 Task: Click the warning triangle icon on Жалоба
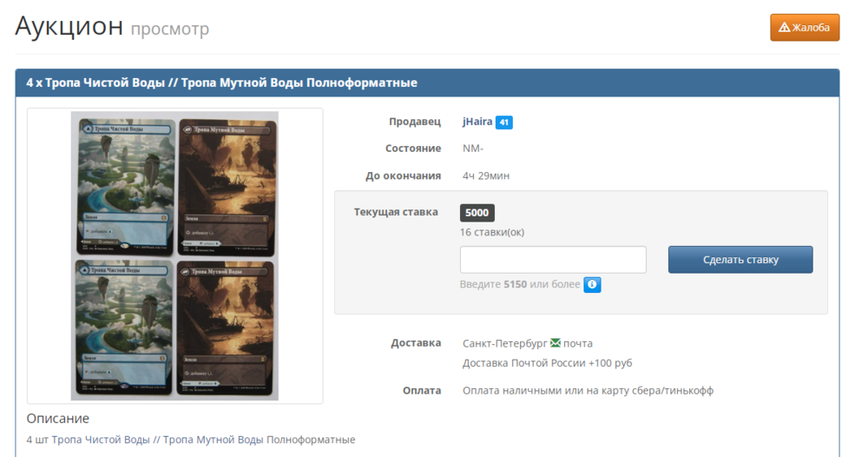coord(784,28)
